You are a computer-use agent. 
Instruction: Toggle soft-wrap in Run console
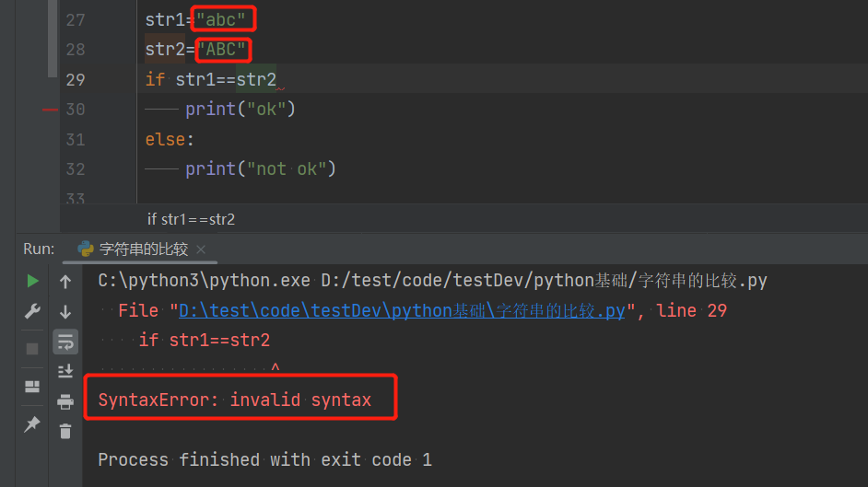(65, 342)
